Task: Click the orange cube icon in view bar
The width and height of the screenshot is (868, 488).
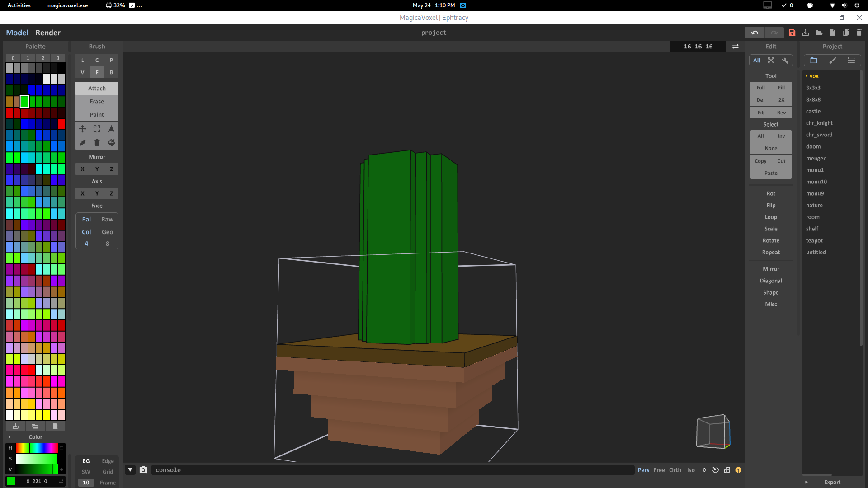Action: coord(738,470)
